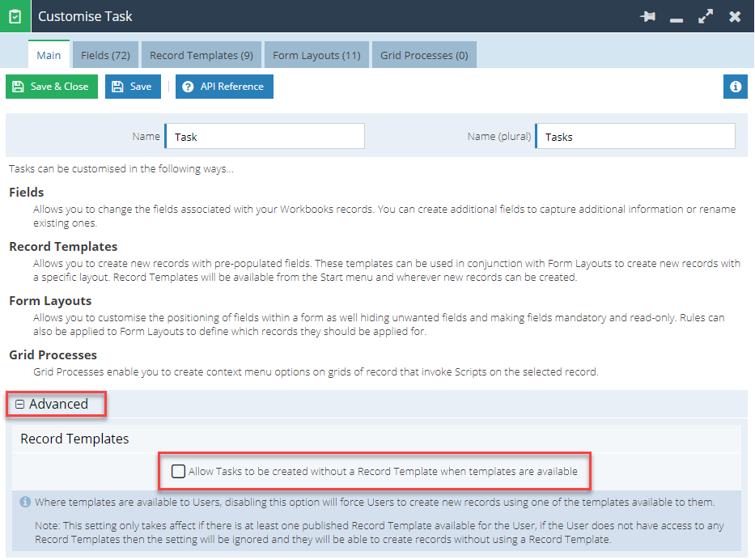Pin the Customise Task window
The image size is (755, 560).
647,16
